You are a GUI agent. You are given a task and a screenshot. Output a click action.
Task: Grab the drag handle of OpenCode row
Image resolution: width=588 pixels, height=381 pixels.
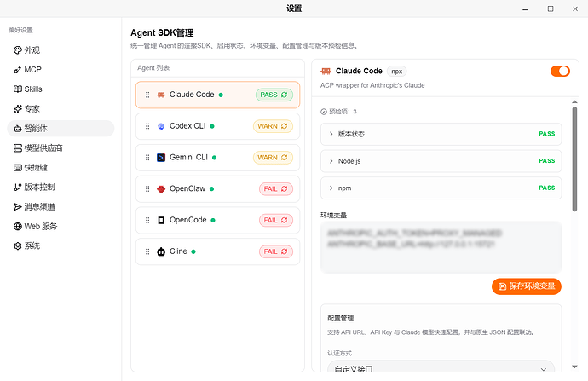click(x=147, y=220)
